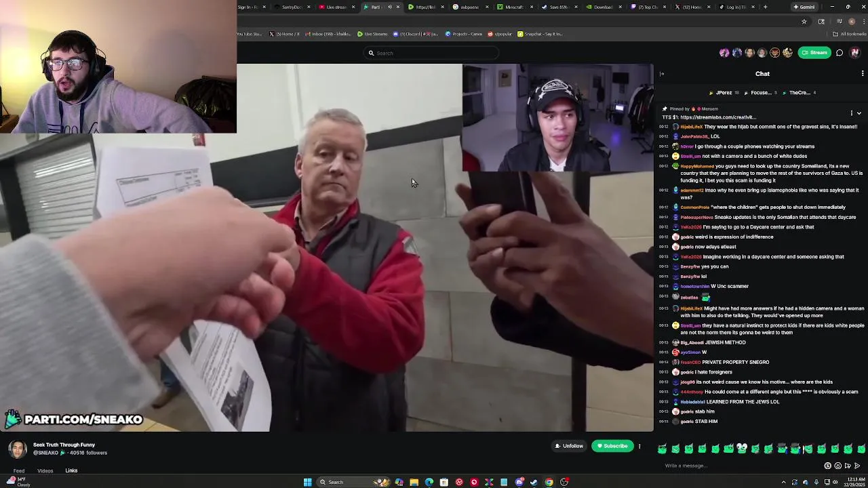The height and width of the screenshot is (488, 868).
Task: Open the Feed tab below channel
Action: click(19, 470)
